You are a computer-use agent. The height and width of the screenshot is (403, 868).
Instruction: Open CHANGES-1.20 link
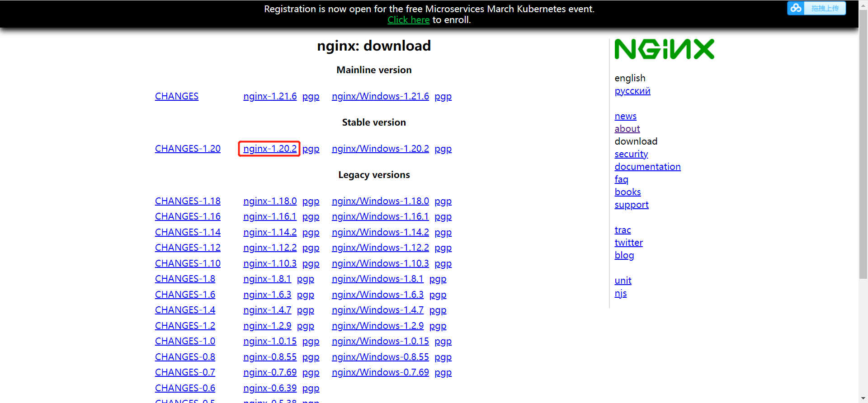188,149
